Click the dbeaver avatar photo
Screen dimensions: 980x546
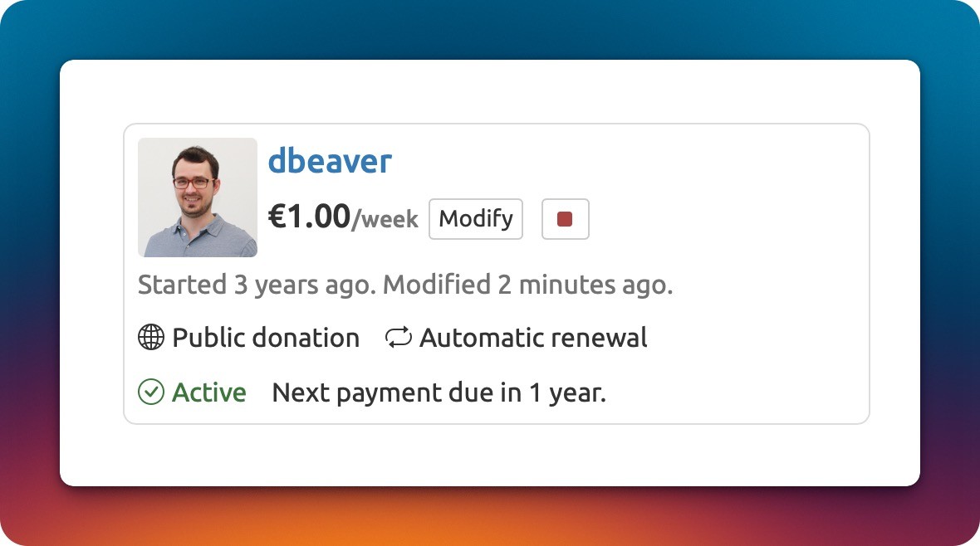coord(198,197)
